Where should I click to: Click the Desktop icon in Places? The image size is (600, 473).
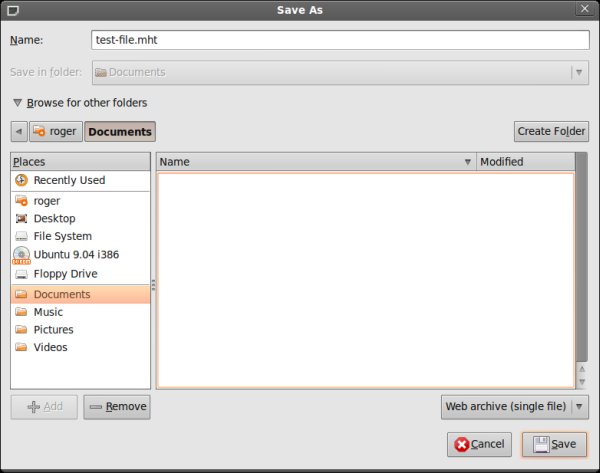pyautogui.click(x=21, y=219)
